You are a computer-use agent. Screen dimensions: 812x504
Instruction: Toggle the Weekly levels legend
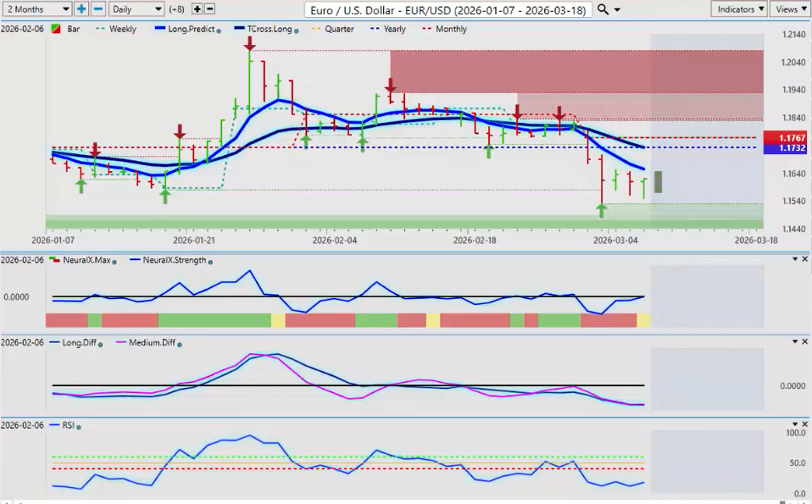(117, 29)
